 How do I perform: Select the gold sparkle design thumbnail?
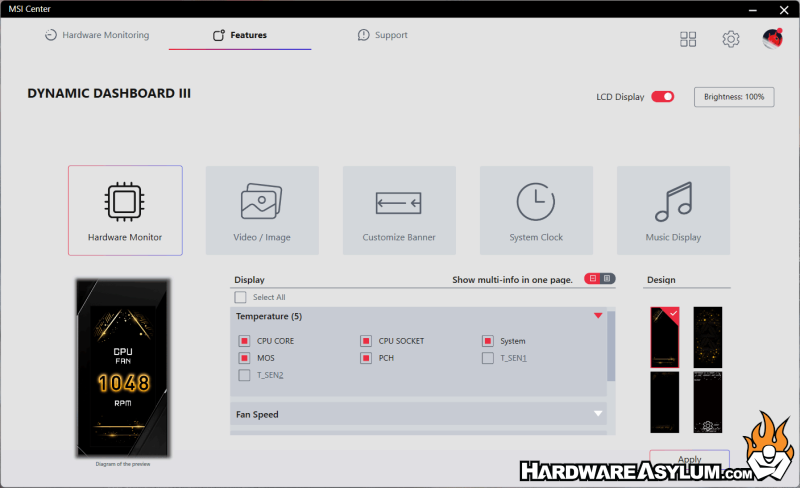(x=708, y=337)
